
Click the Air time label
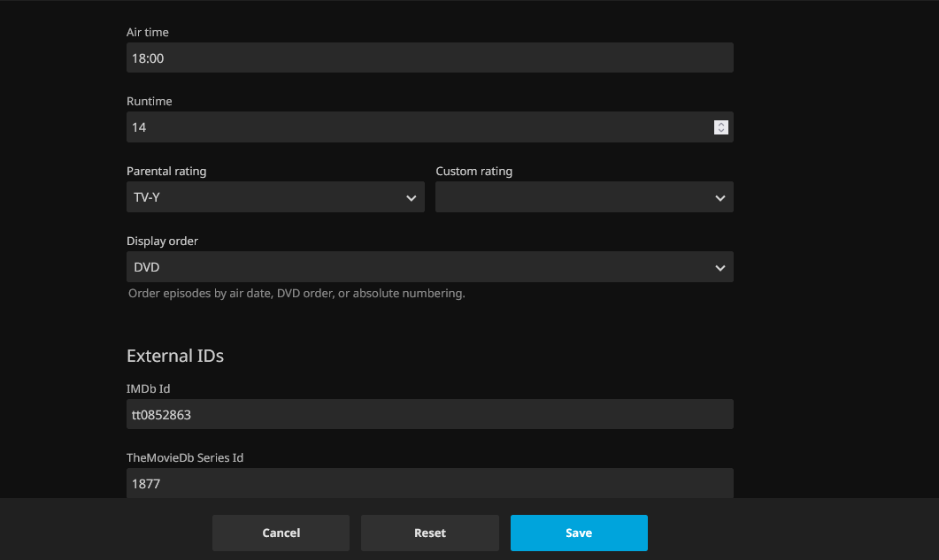click(x=148, y=33)
